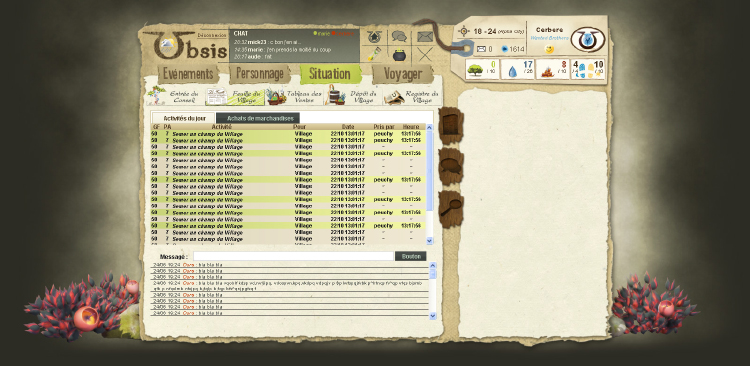This screenshot has width=750, height=366.
Task: Click the crossed swords icon
Action: [x=425, y=55]
